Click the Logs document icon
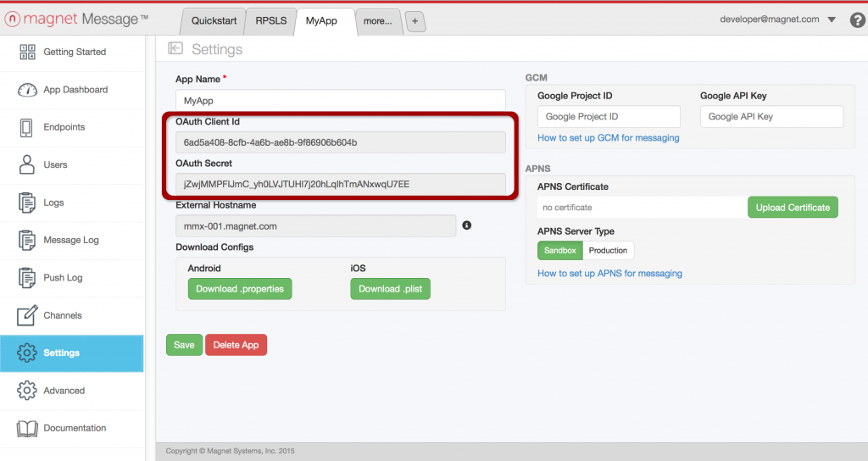868x461 pixels. [26, 203]
